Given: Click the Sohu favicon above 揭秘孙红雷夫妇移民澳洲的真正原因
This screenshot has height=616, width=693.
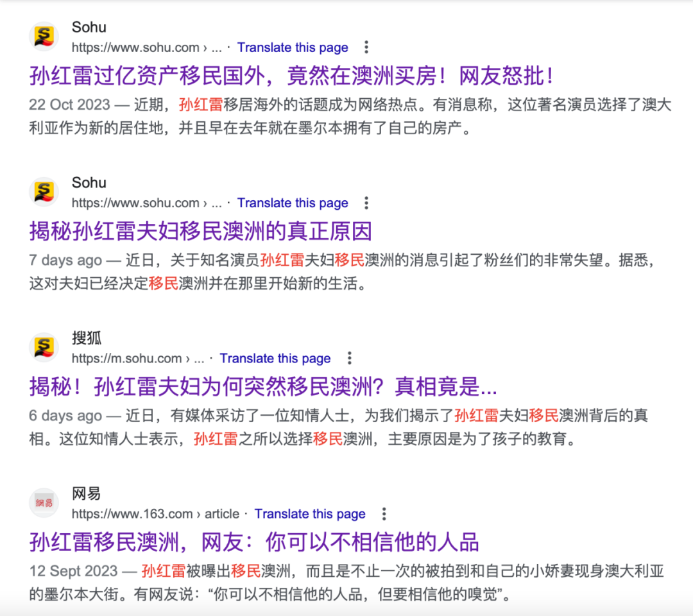Looking at the screenshot, I should coord(44,192).
